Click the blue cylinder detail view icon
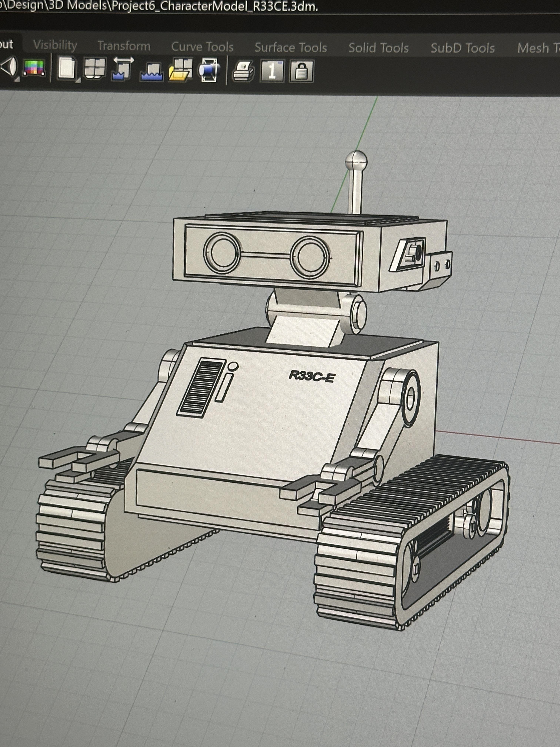Viewport: 560px width, 747px height. (209, 70)
